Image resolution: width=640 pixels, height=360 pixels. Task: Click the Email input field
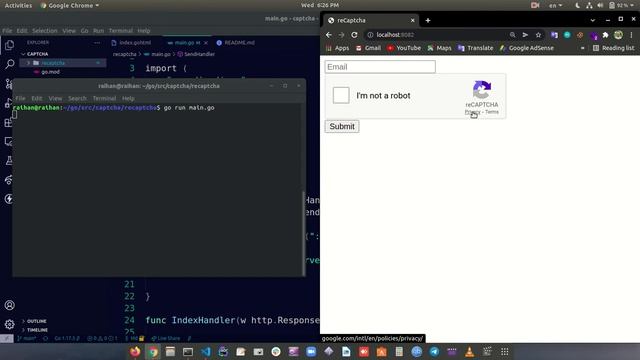click(380, 67)
